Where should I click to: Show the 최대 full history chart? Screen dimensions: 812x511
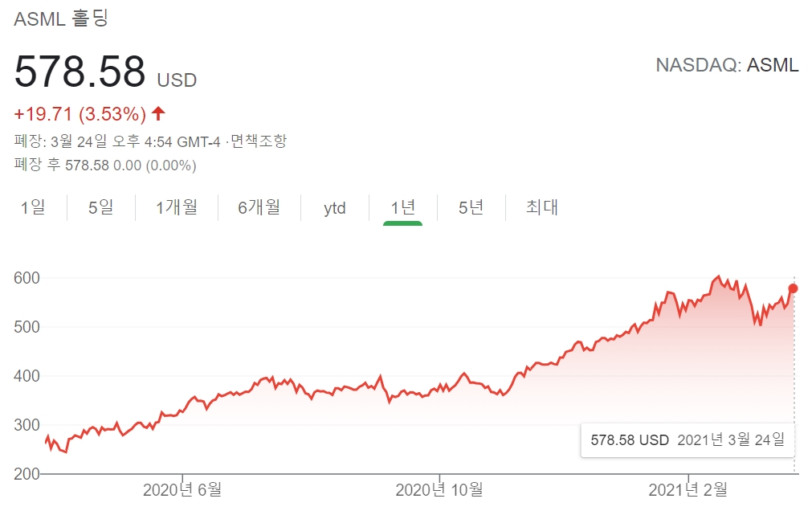(542, 207)
